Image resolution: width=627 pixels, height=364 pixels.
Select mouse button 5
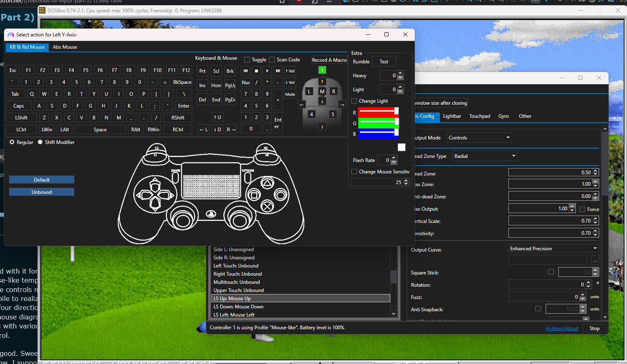pyautogui.click(x=333, y=115)
